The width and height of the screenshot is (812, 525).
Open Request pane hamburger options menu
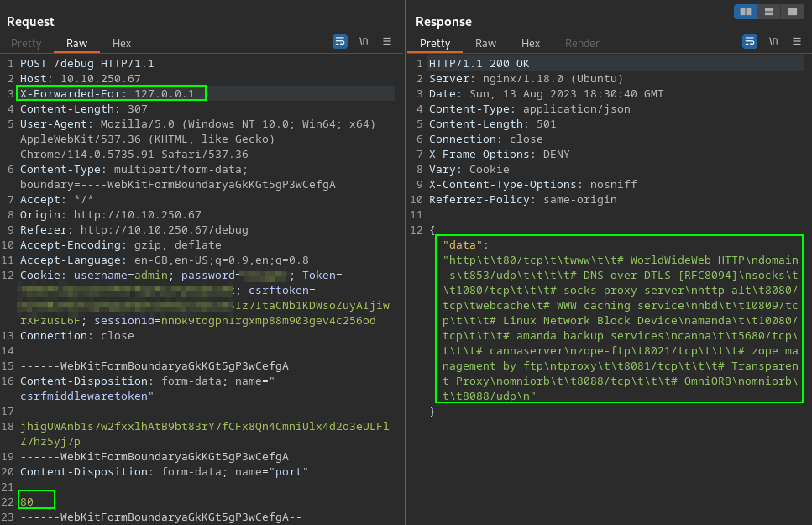tap(387, 41)
